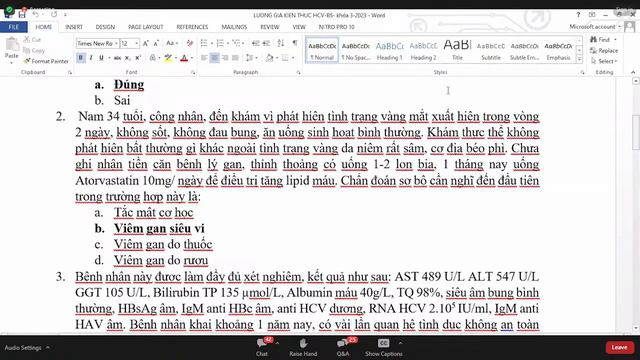Image resolution: width=640 pixels, height=360 pixels.
Task: Click the yellow text highlight color button
Action: tap(168, 58)
